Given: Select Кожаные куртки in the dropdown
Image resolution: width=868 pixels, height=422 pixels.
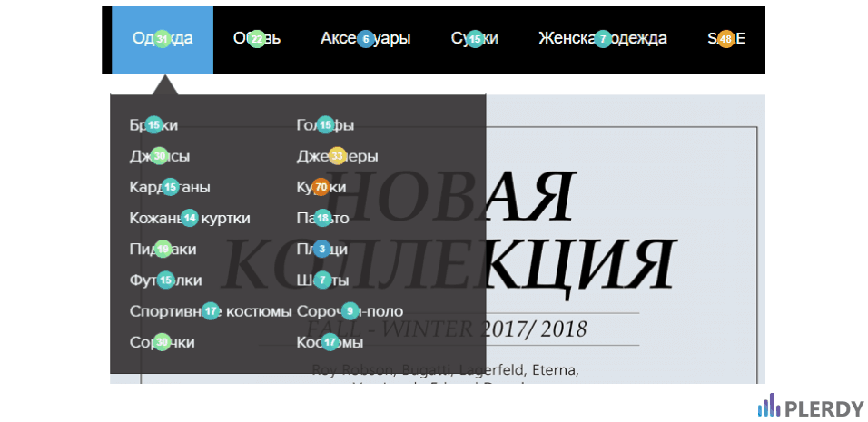Looking at the screenshot, I should click(190, 219).
